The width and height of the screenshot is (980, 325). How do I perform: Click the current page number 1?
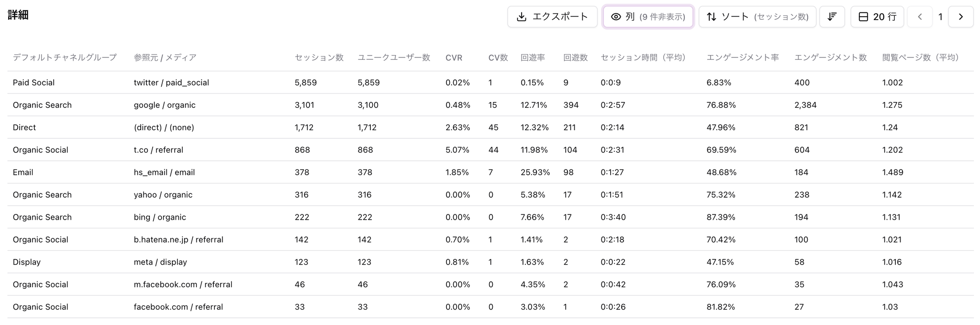(940, 17)
